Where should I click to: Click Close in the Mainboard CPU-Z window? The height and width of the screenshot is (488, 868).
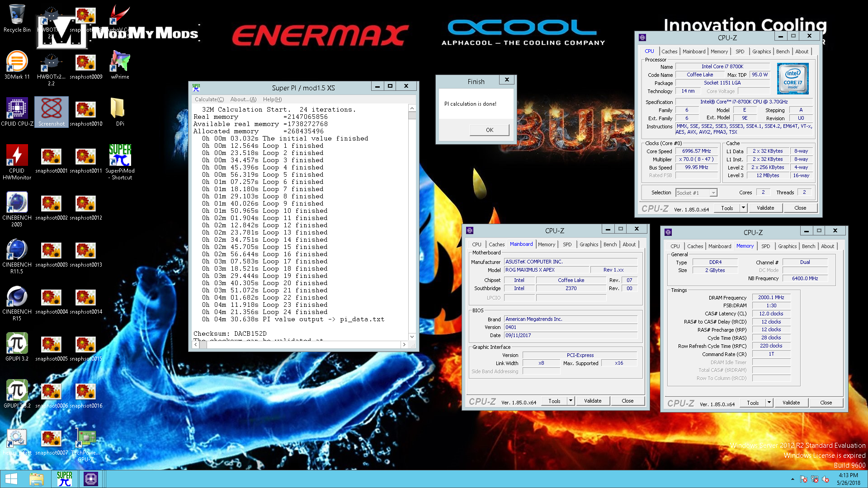[x=627, y=401]
